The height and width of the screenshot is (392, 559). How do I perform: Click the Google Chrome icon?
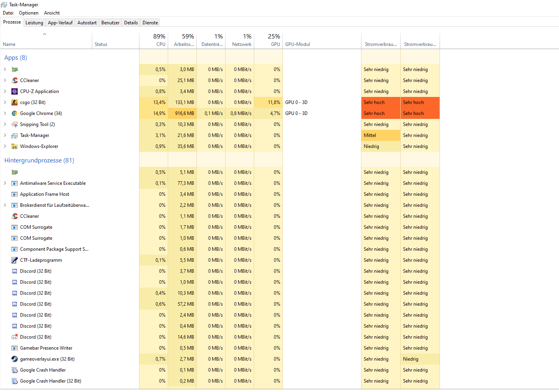click(15, 113)
